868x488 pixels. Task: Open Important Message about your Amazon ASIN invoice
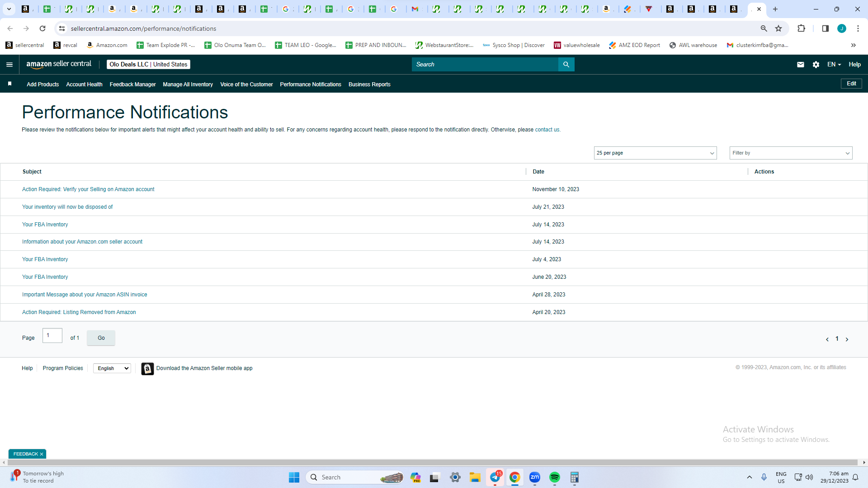point(85,295)
